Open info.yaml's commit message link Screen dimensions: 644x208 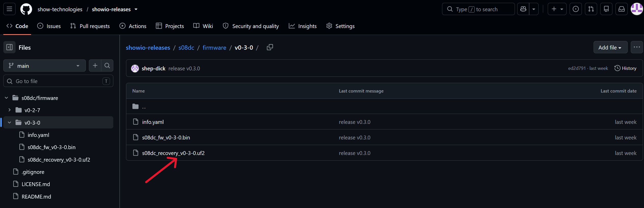click(x=354, y=122)
